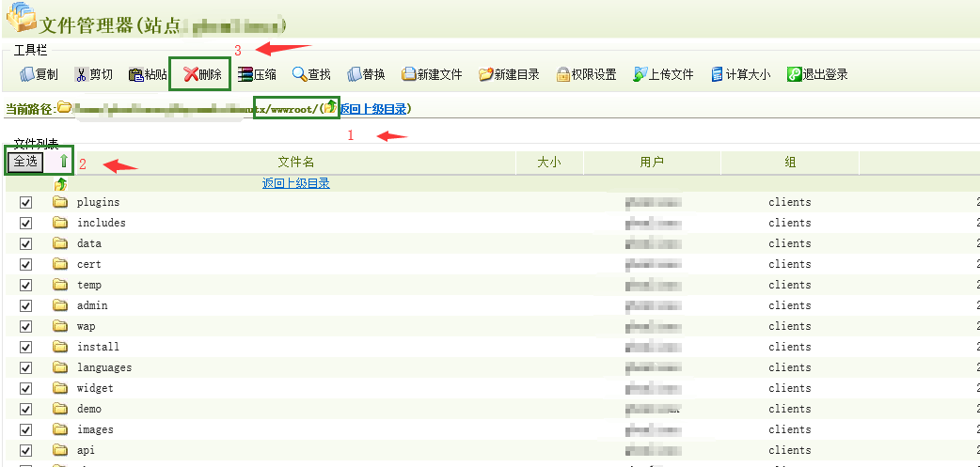Viewport: 980px width, 467px height.
Task: Click 退出登录 (logout) toolbar icon
Action: click(x=795, y=74)
